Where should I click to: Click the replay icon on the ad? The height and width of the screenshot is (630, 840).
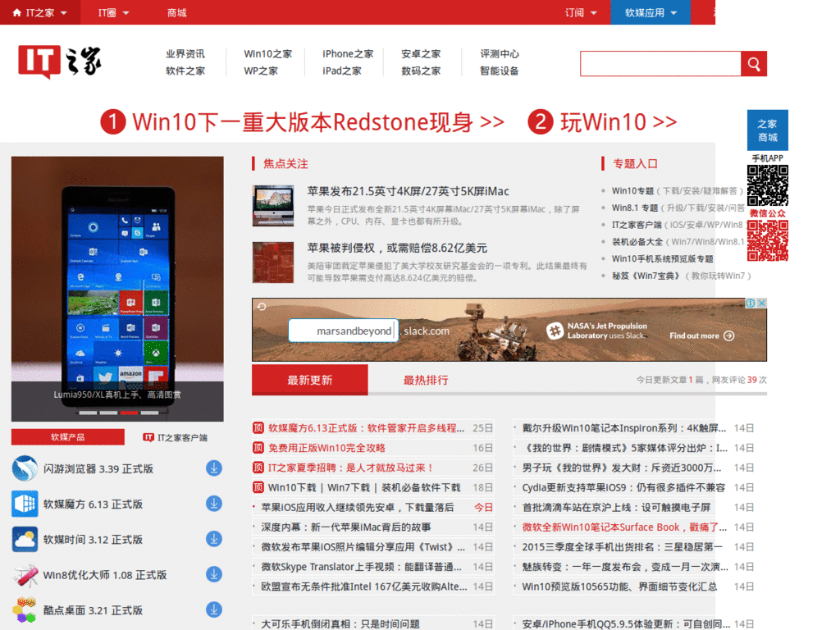coord(262,307)
